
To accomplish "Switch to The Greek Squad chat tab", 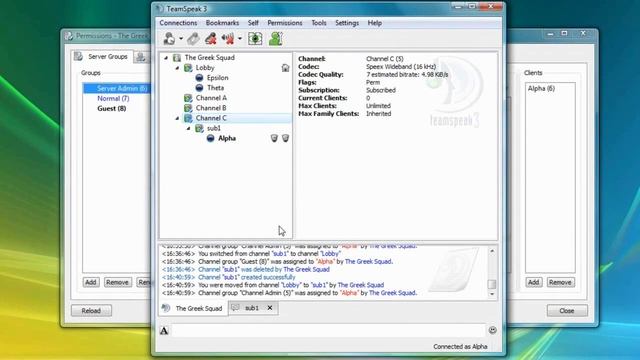I will click(x=193, y=308).
